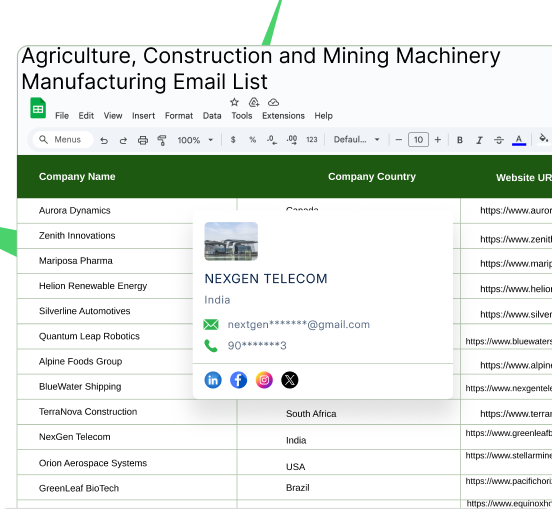Click the font size field showing 10

[x=418, y=140]
